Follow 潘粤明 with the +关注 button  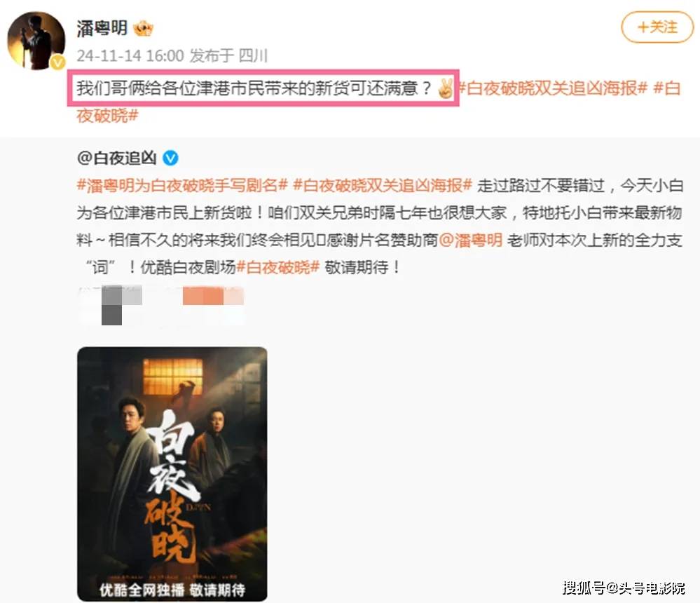pos(657,27)
